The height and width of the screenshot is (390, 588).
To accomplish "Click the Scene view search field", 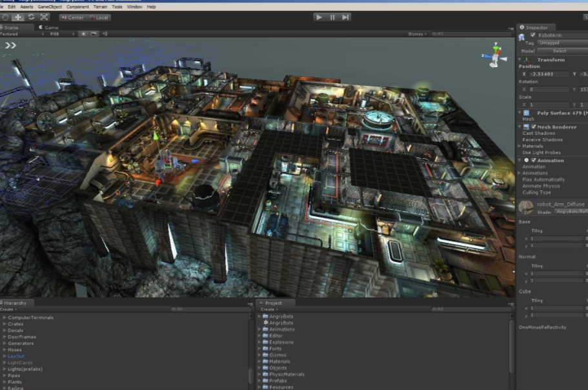I will coord(471,34).
